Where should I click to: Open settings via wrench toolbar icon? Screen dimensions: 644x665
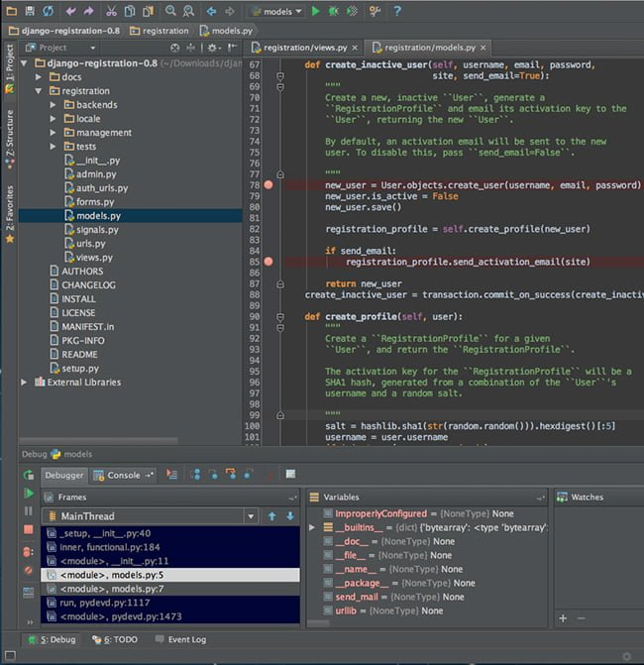[x=375, y=12]
